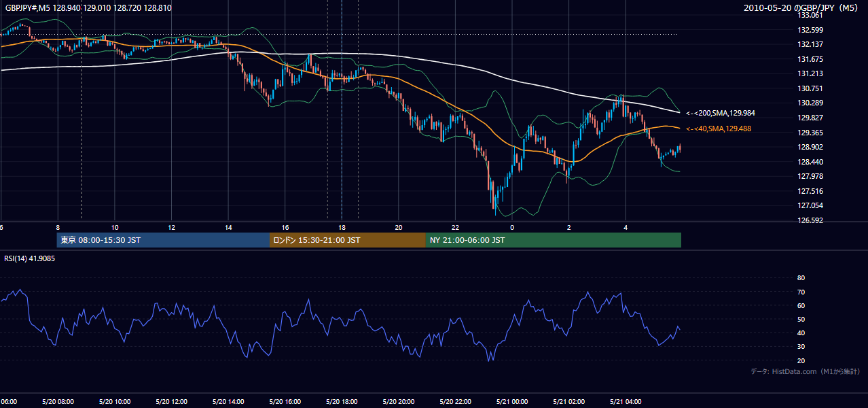Click price axis label 129.365
Image resolution: width=868 pixels, height=408 pixels.
pos(810,133)
